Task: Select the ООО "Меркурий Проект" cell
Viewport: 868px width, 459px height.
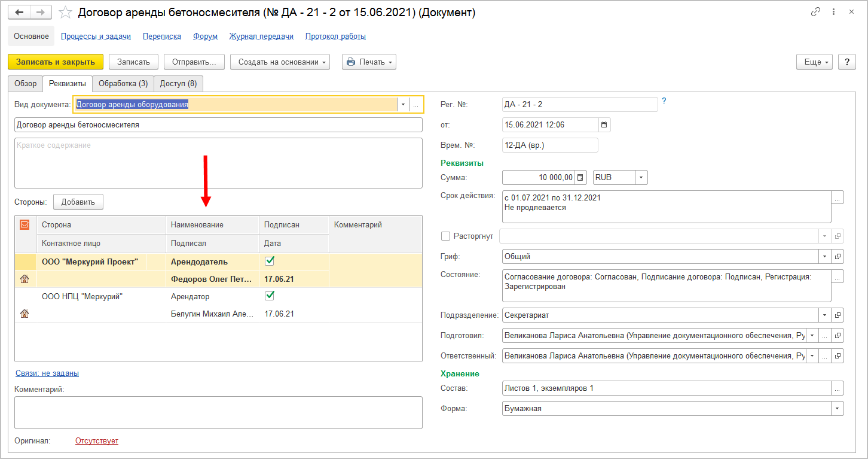Action: pos(90,262)
